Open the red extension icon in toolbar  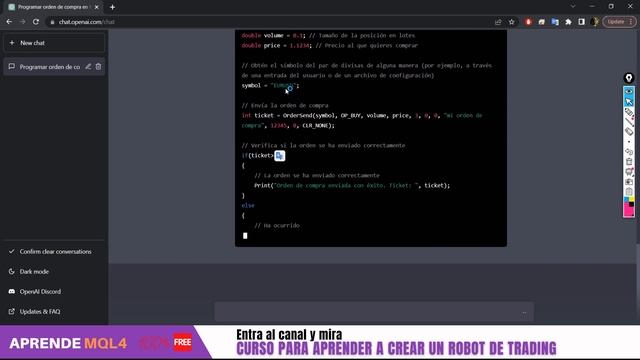tap(528, 22)
